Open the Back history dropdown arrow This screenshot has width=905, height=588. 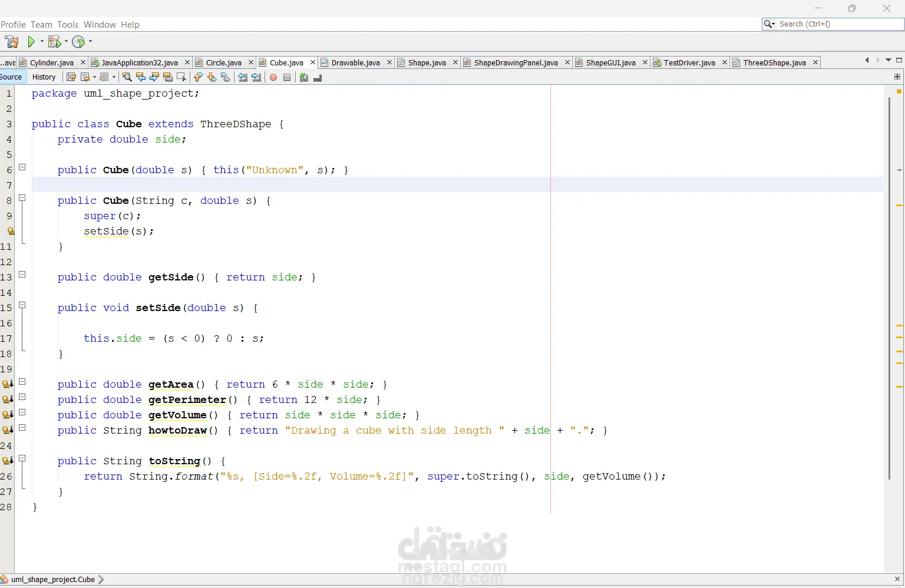click(x=94, y=77)
